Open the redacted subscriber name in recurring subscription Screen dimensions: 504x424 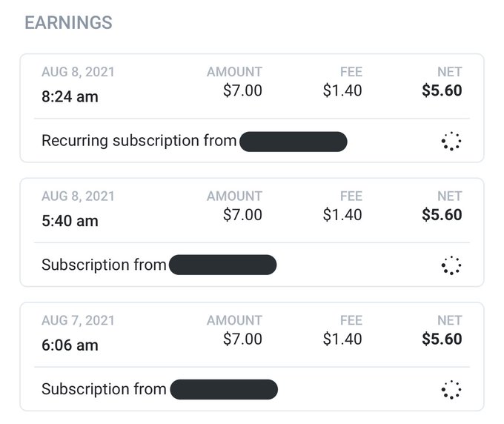click(x=294, y=142)
